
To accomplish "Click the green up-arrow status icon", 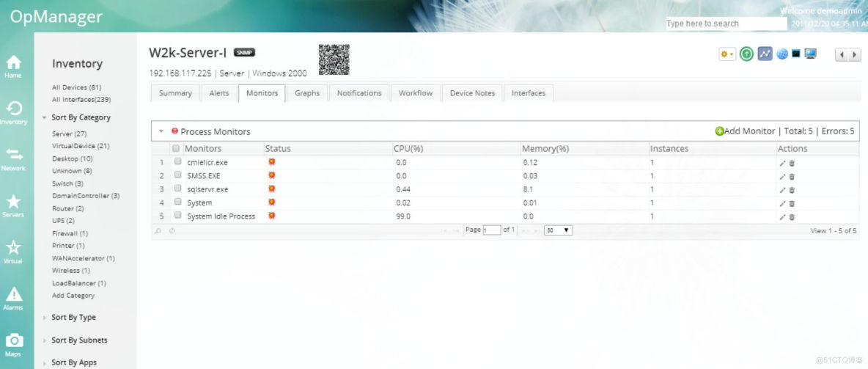I will coord(746,54).
